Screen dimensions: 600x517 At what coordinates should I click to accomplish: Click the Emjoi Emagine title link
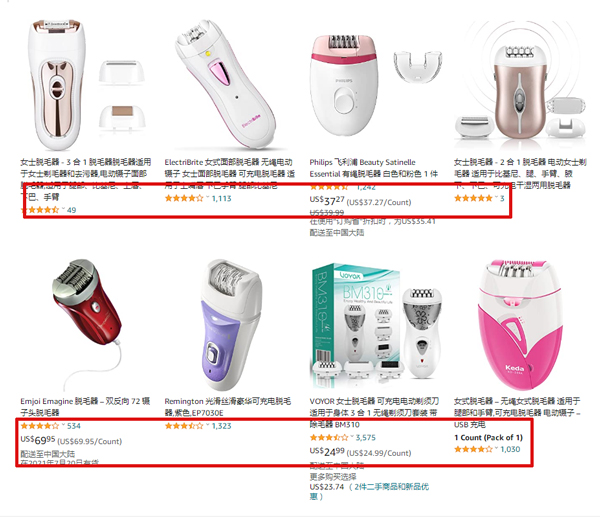(85, 407)
